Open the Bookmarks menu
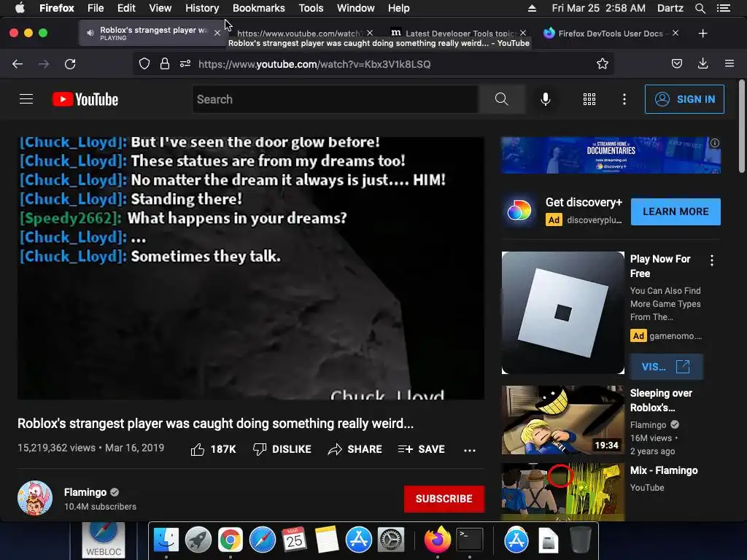Viewport: 747px width, 560px height. pos(259,8)
